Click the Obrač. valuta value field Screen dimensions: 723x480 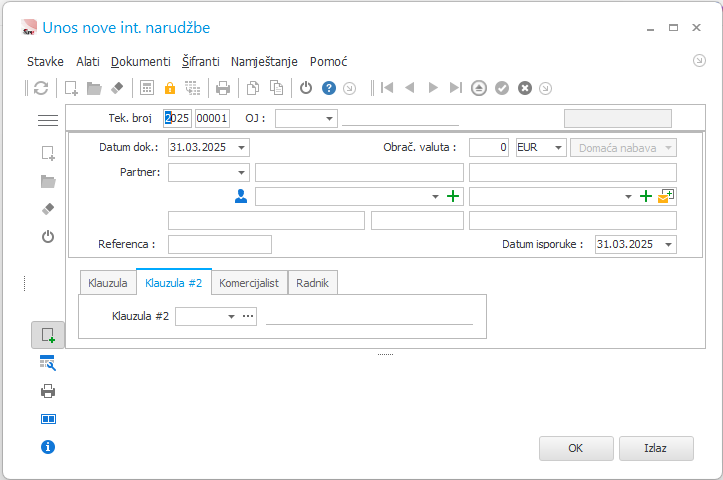489,148
